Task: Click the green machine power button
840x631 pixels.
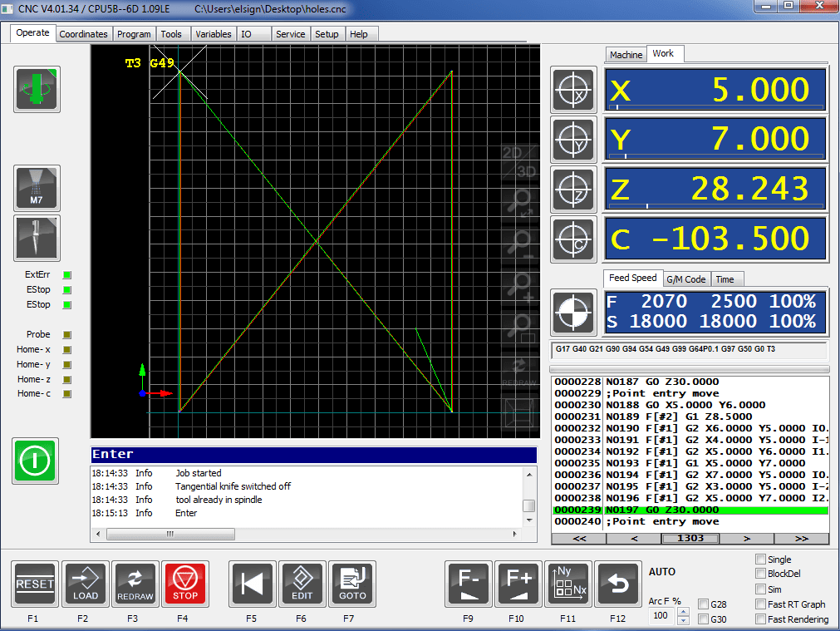Action: (x=35, y=461)
